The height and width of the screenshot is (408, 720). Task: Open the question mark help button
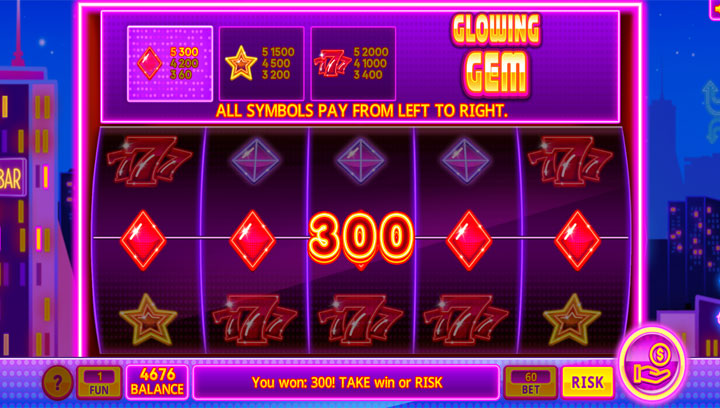pos(58,382)
